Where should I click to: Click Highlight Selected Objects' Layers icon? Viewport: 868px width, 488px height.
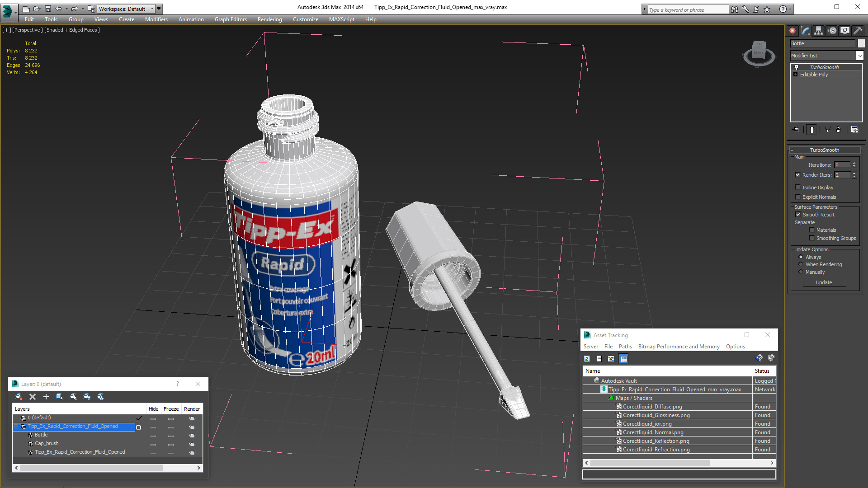point(73,397)
